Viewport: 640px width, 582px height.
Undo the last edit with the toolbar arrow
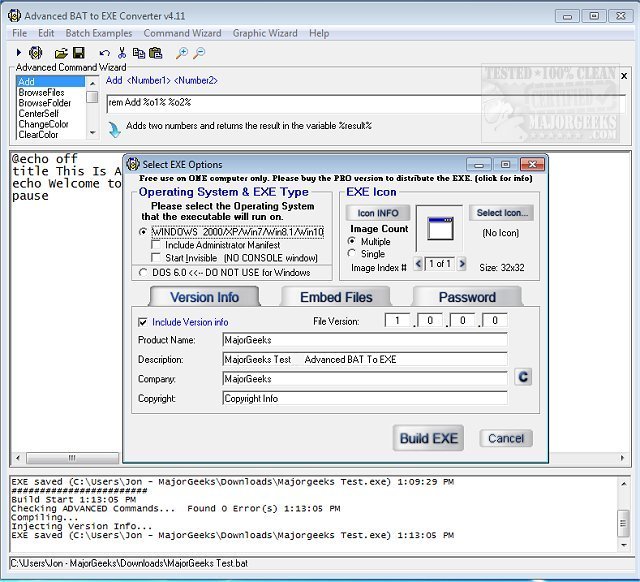(x=104, y=53)
